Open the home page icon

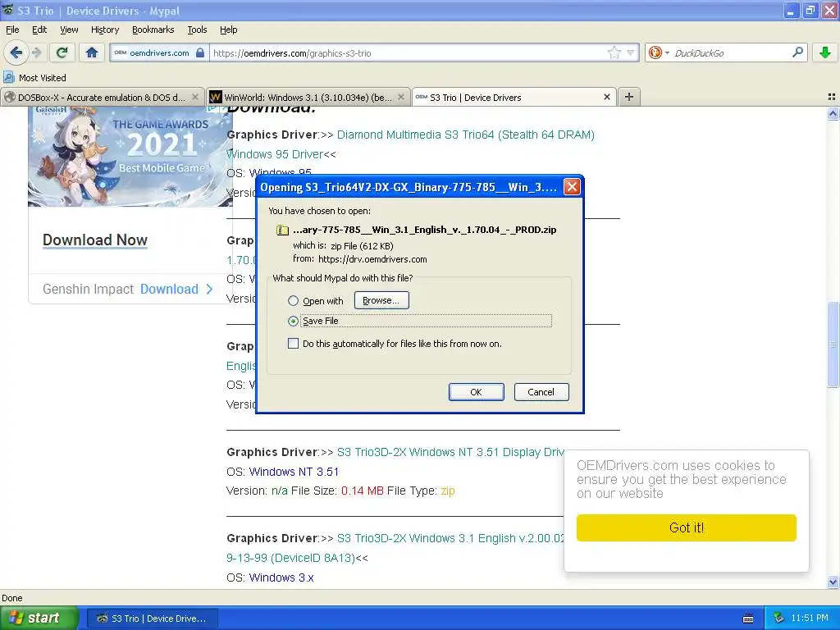point(92,52)
